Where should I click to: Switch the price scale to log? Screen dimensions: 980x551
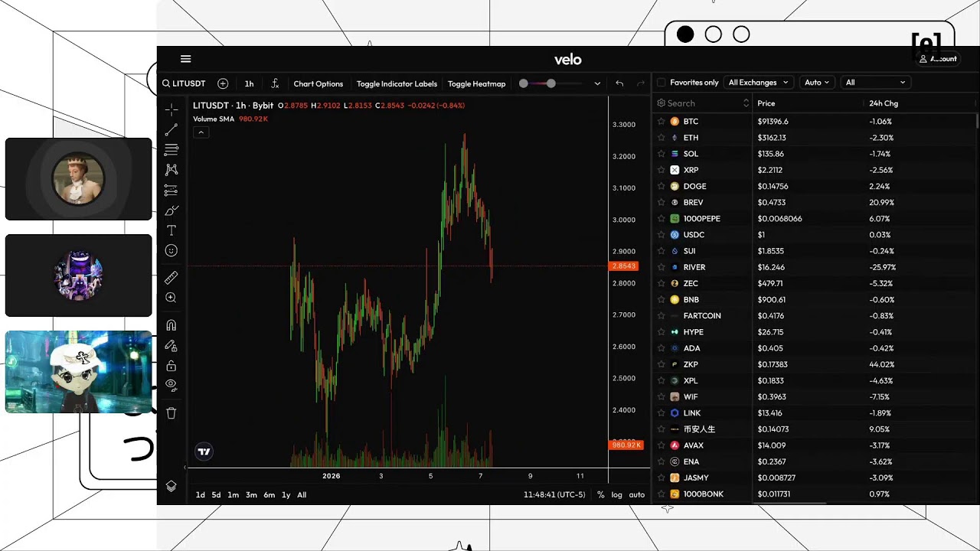[x=617, y=495]
